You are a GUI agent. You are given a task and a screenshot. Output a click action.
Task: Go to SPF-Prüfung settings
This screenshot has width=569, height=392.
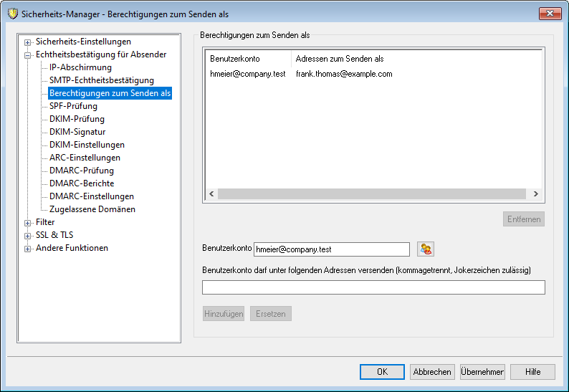coord(73,106)
